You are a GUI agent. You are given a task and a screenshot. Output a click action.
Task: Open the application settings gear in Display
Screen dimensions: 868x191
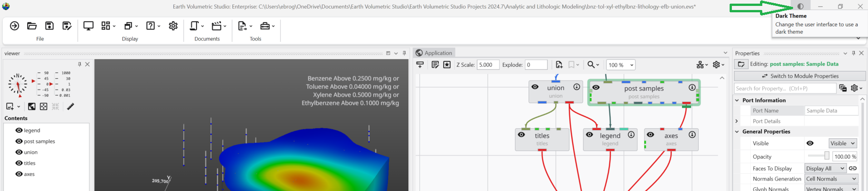click(x=173, y=26)
